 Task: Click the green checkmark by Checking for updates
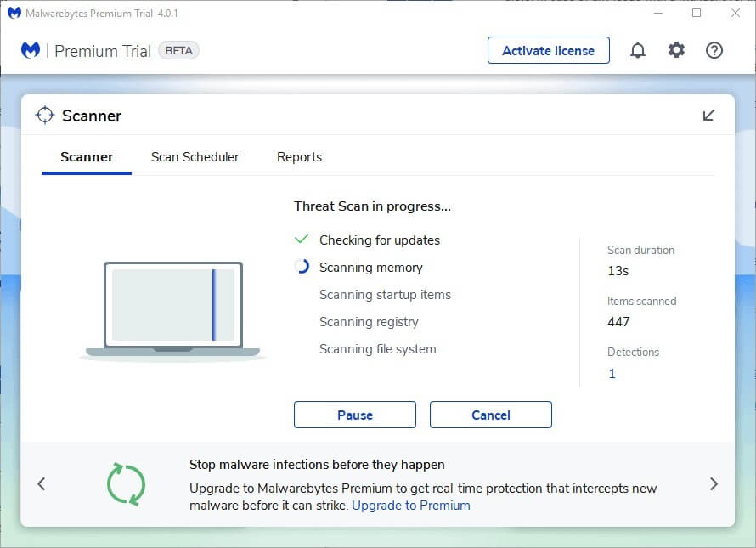point(302,240)
